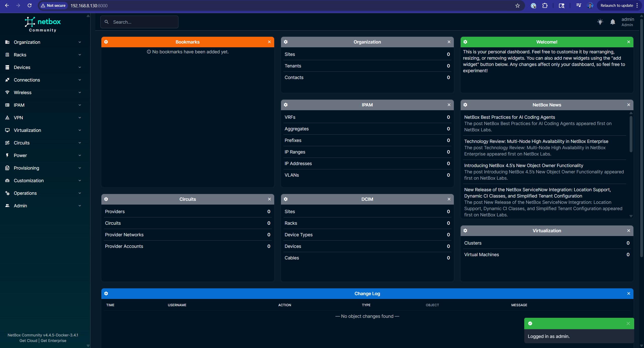Click the Devices sidebar icon

(7, 67)
